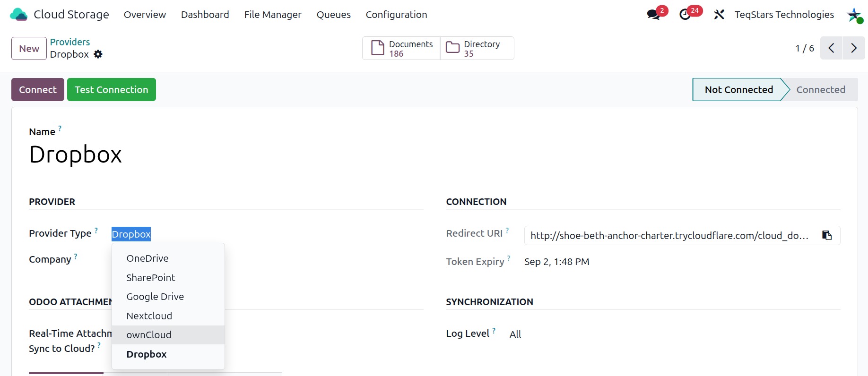Click the Documents file icon

tap(377, 48)
